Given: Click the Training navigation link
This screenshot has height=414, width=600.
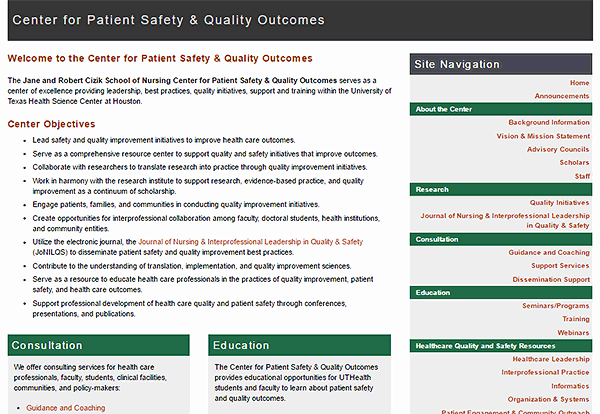Looking at the screenshot, I should (575, 319).
